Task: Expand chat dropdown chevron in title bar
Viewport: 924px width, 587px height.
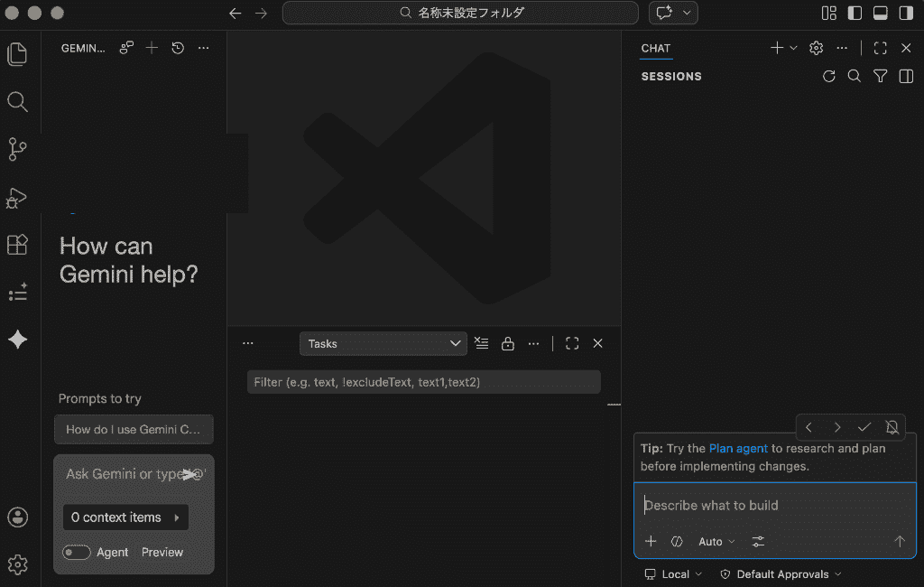Action: (x=687, y=13)
